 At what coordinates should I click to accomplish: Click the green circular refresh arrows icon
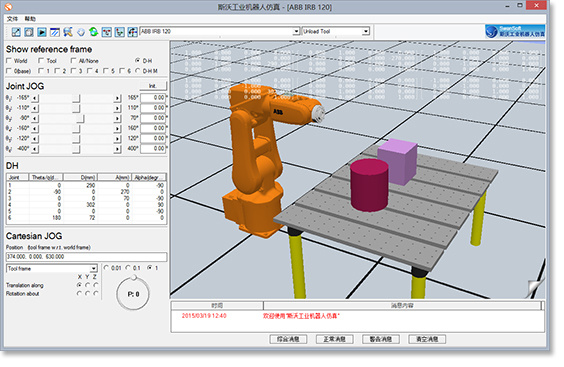click(x=94, y=32)
